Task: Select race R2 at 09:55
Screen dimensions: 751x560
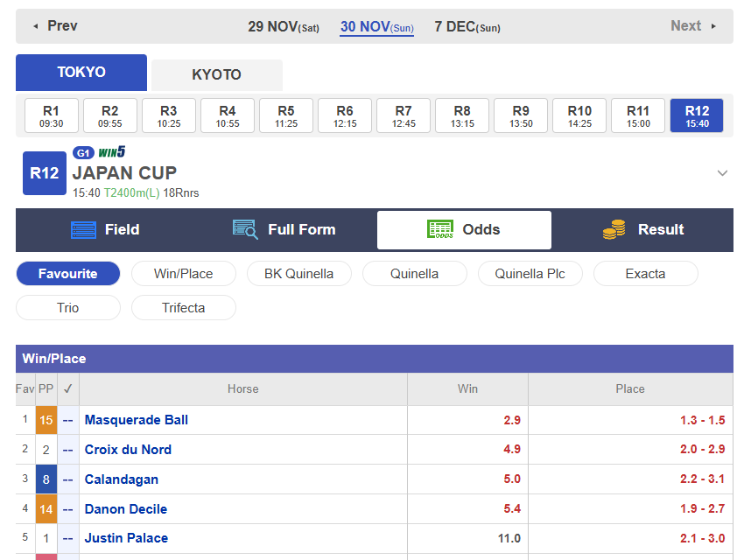Action: click(110, 115)
